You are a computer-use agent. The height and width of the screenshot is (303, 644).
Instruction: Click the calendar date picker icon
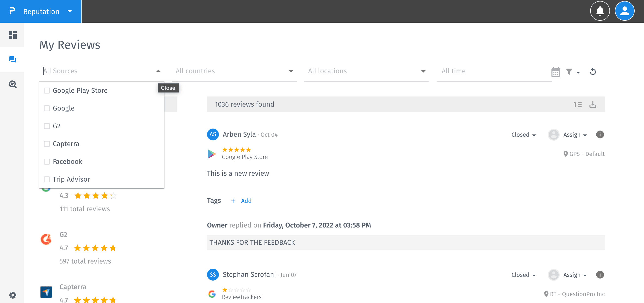(555, 72)
